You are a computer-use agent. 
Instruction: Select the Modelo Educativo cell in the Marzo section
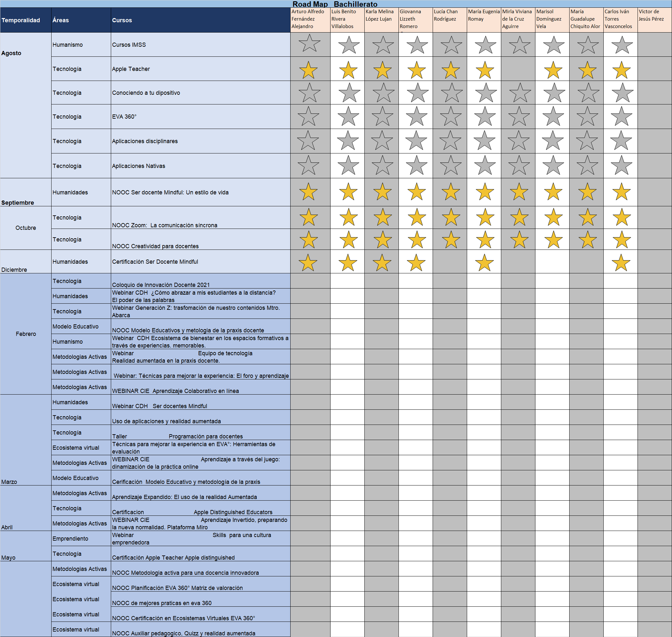pyautogui.click(x=81, y=478)
